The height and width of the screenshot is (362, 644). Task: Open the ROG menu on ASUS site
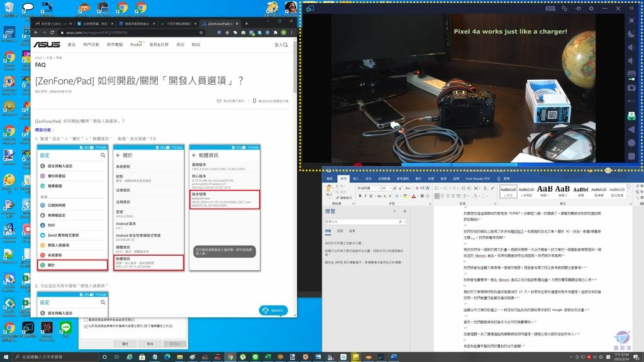196,45
